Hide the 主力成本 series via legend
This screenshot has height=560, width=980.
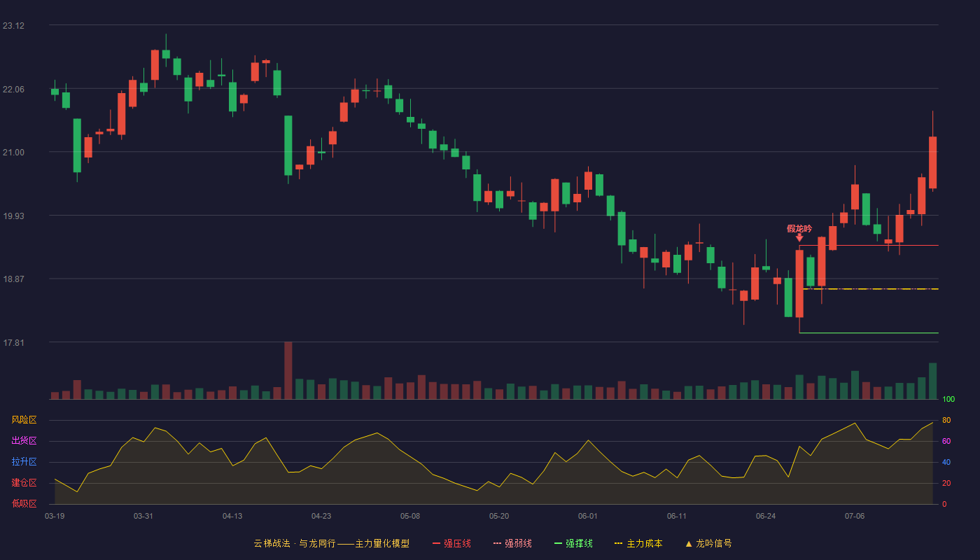click(638, 543)
